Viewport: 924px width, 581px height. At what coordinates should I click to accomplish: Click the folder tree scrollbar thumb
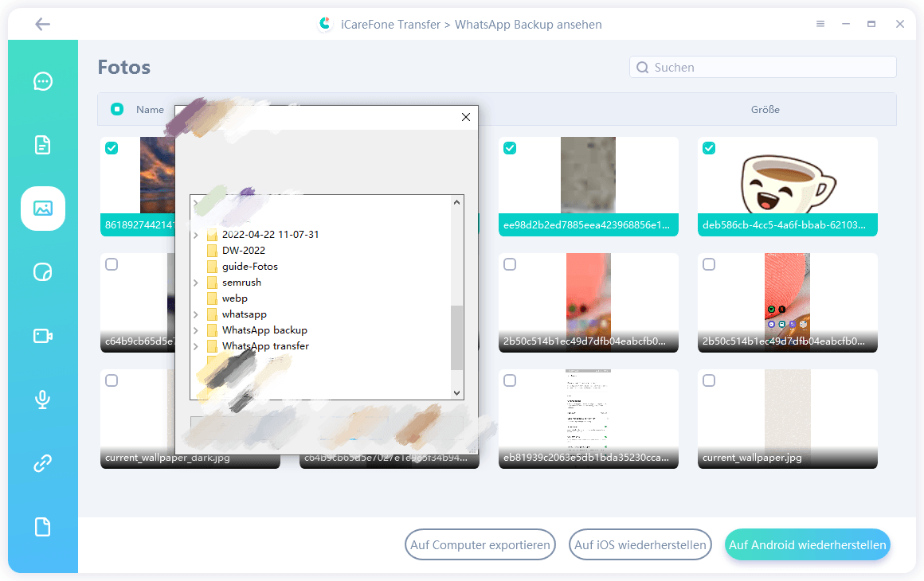(456, 338)
